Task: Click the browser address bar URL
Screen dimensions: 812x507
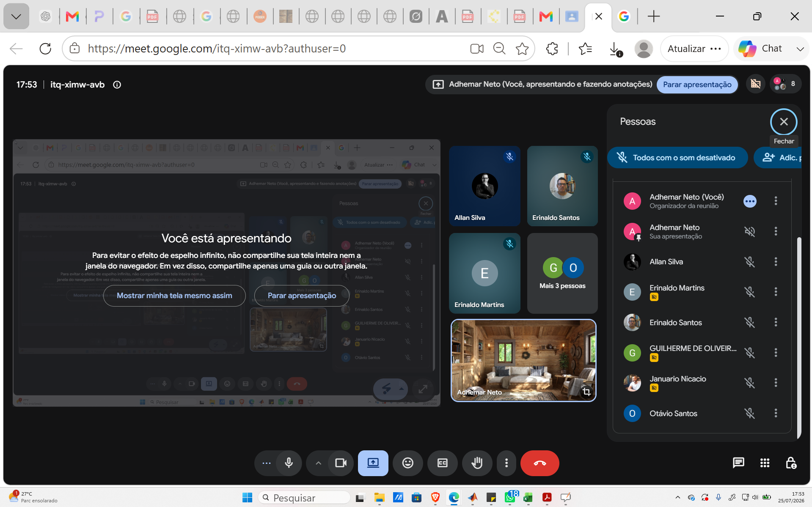Action: [x=217, y=49]
